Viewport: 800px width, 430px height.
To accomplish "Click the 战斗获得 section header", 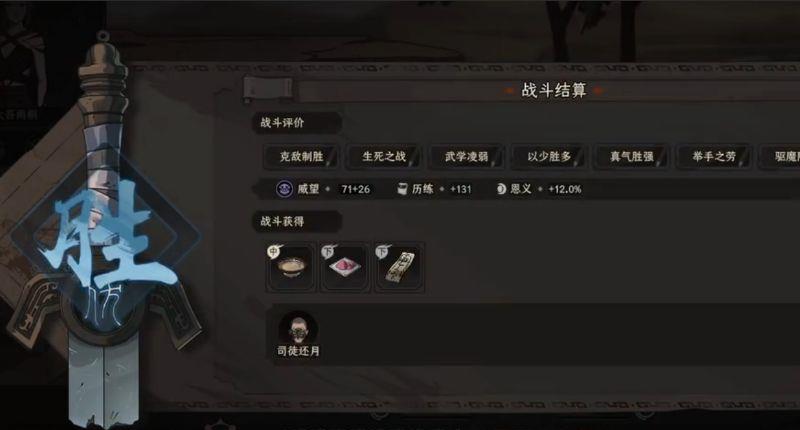I will click(296, 221).
